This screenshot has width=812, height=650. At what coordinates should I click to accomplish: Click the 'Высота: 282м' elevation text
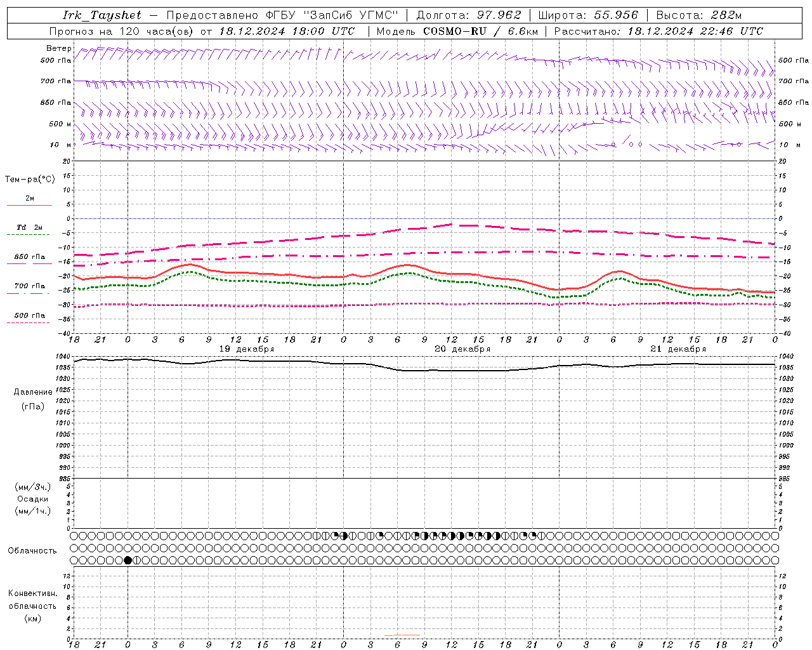point(699,15)
